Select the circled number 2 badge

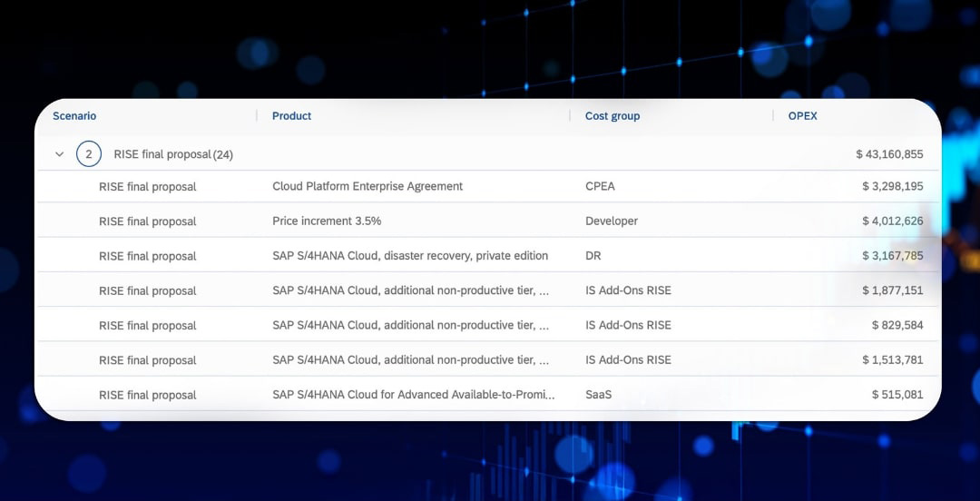pyautogui.click(x=89, y=154)
